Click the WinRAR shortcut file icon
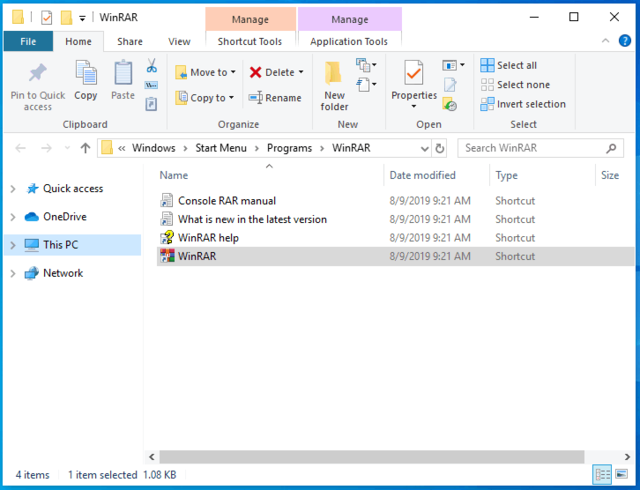 [x=167, y=256]
